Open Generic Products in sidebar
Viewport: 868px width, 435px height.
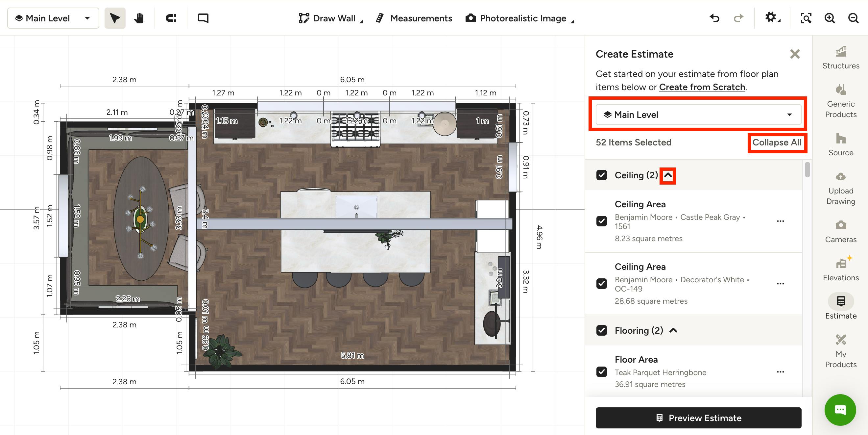click(841, 101)
